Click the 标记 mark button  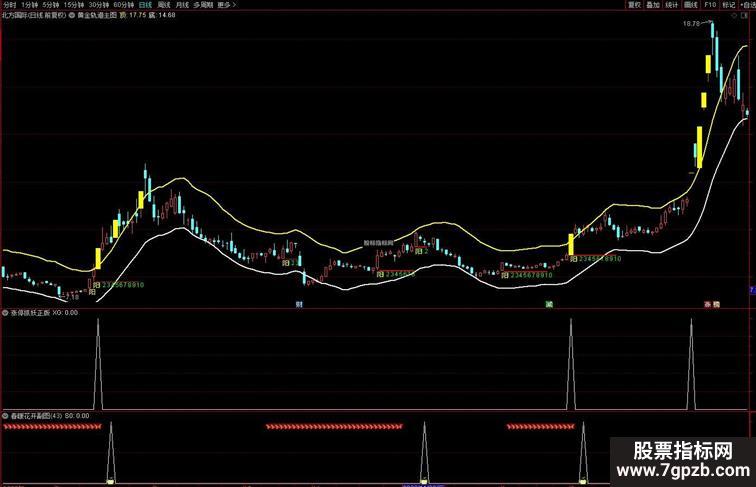pyautogui.click(x=729, y=4)
